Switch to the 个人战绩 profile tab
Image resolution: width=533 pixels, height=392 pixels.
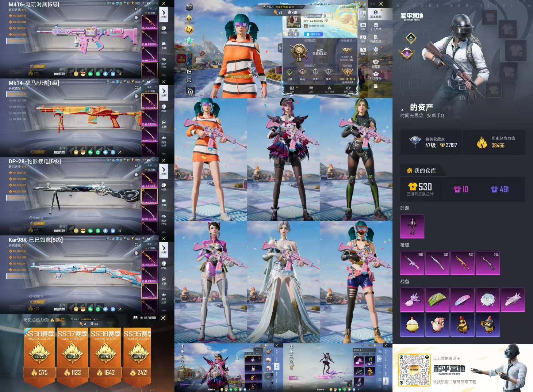pyautogui.click(x=376, y=27)
